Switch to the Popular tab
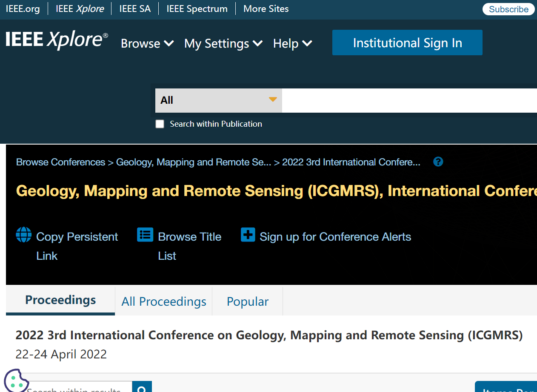Screen dimensions: 537x392 tap(248, 301)
